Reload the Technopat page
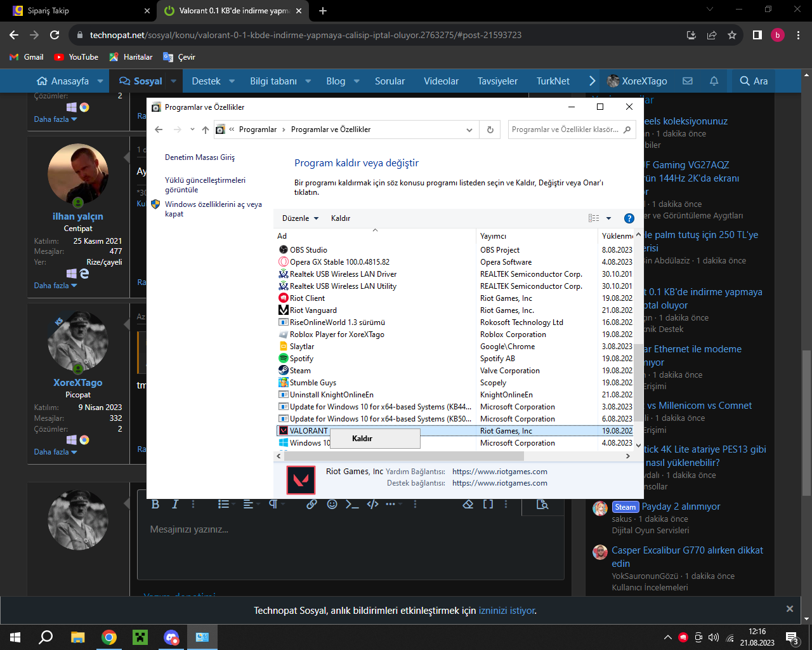Image resolution: width=812 pixels, height=650 pixels. point(55,35)
